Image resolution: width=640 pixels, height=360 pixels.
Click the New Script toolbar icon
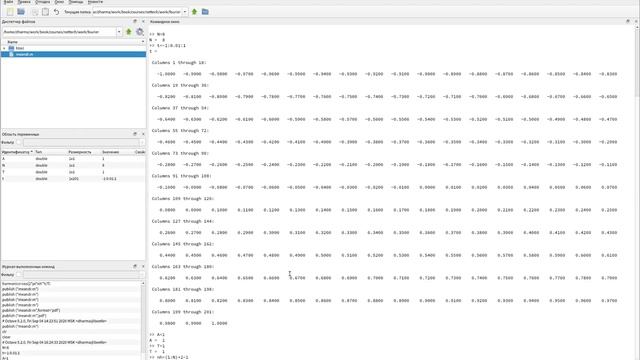(10, 12)
